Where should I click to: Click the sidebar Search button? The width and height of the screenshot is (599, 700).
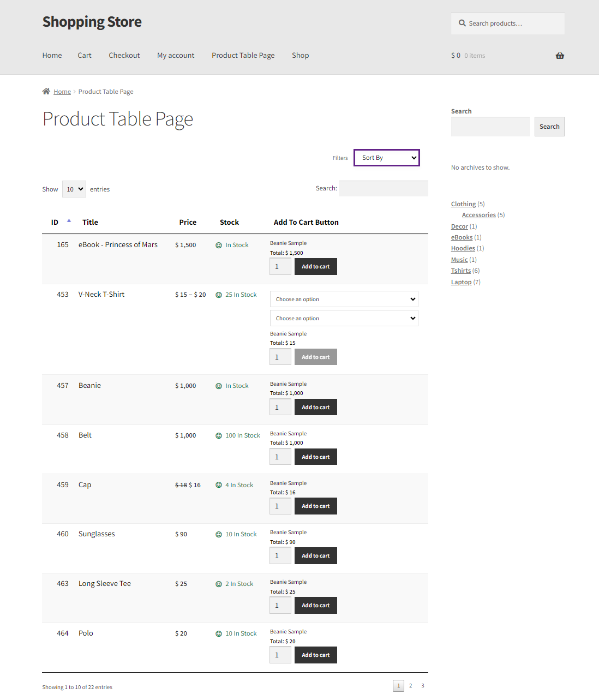[x=549, y=127]
